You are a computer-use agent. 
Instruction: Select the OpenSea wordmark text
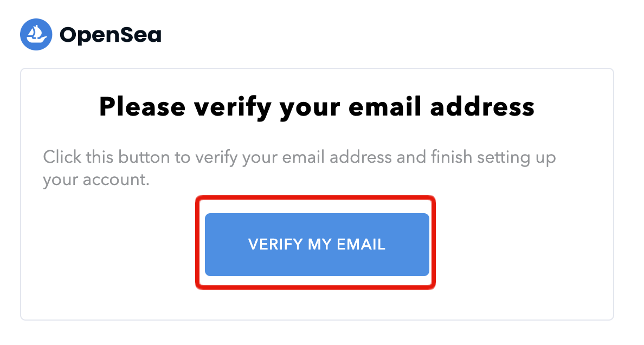tap(111, 35)
